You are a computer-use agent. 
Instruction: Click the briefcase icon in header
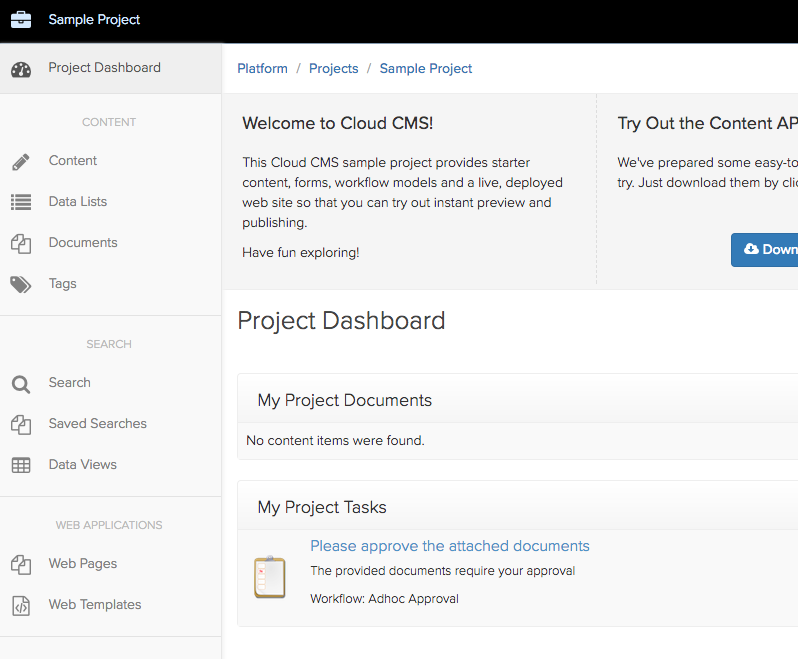(x=21, y=20)
